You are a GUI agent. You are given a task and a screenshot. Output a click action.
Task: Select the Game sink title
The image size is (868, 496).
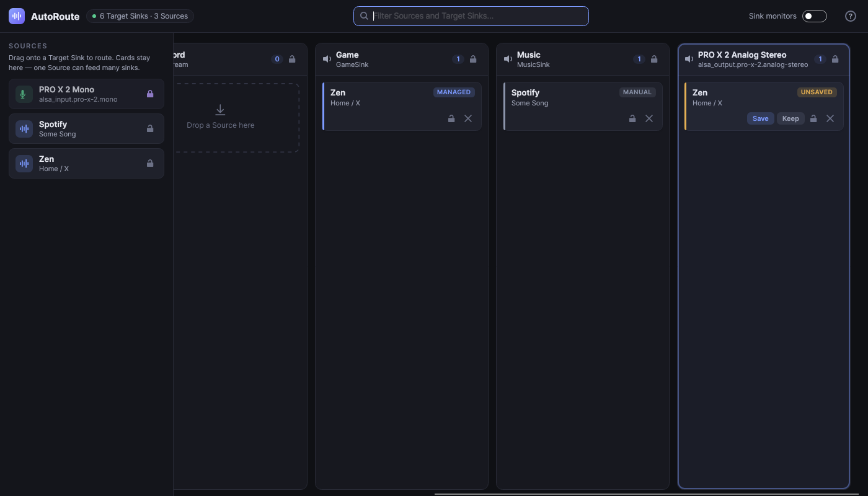click(347, 55)
